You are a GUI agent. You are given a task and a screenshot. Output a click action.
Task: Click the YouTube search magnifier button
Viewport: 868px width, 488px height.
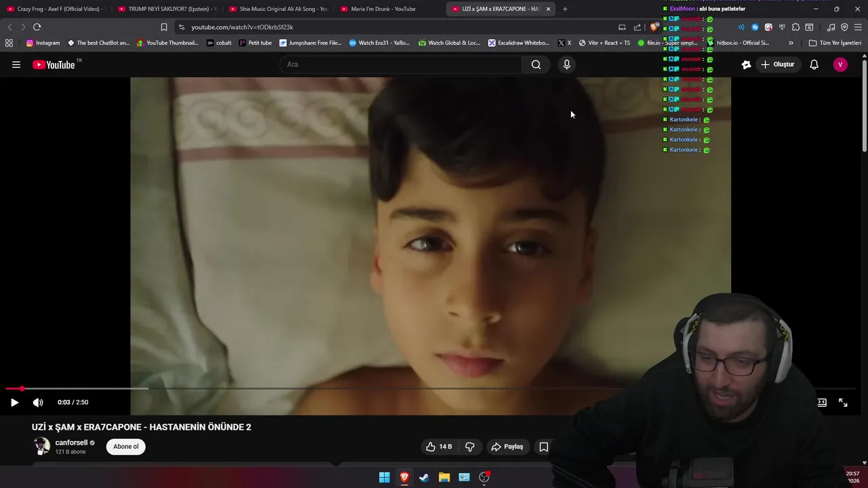pyautogui.click(x=536, y=64)
